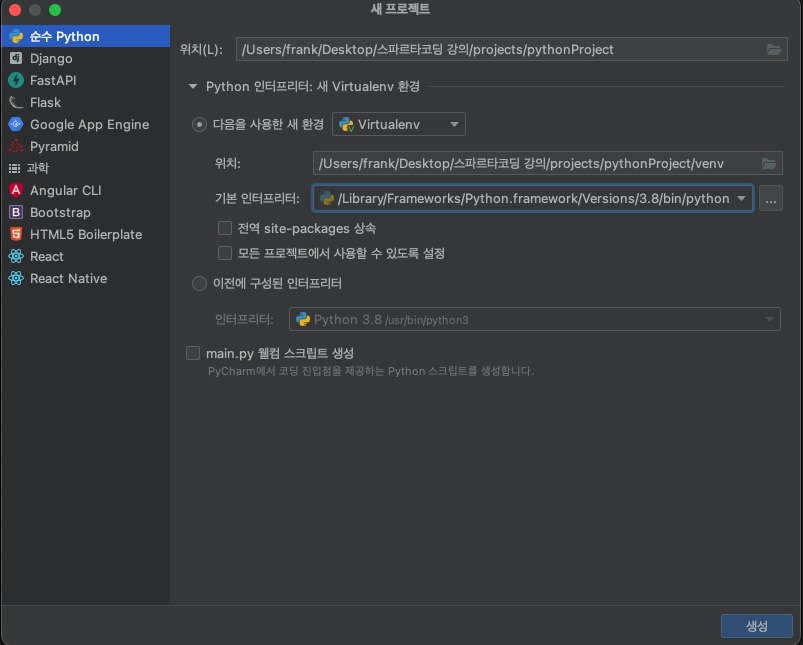Click the React Native atom icon
The image size is (803, 645).
pos(16,278)
